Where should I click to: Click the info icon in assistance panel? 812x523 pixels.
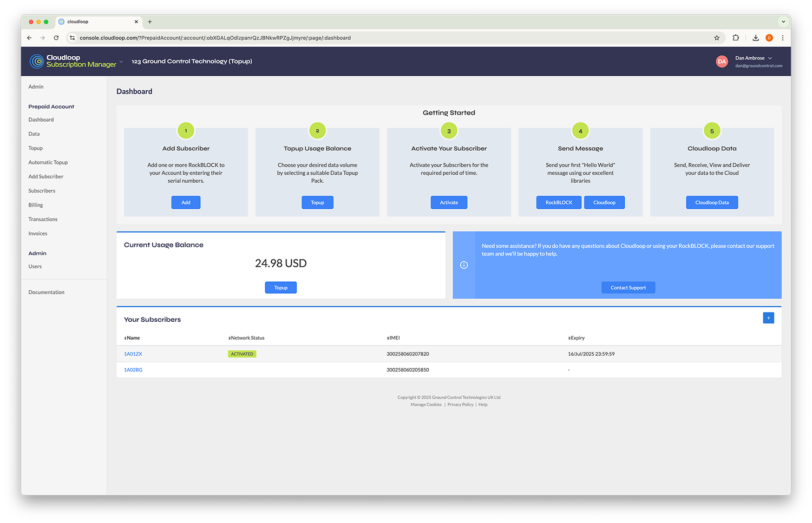464,265
